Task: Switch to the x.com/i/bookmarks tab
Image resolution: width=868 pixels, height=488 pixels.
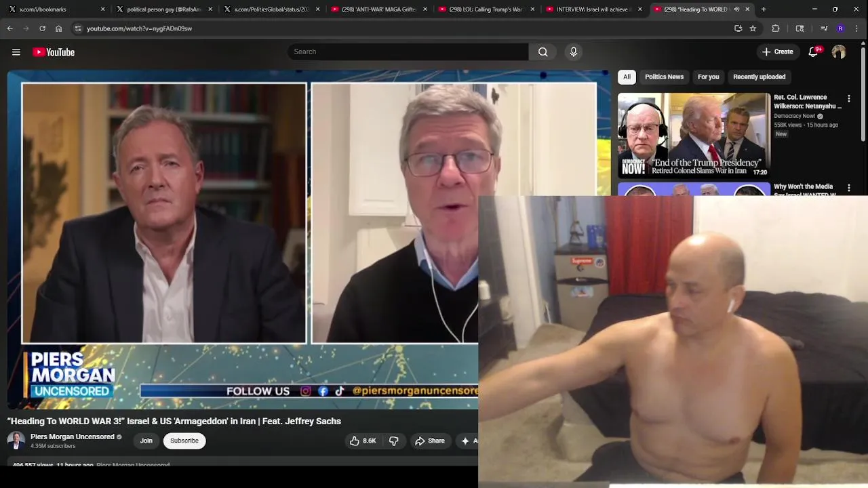Action: pyautogui.click(x=56, y=9)
